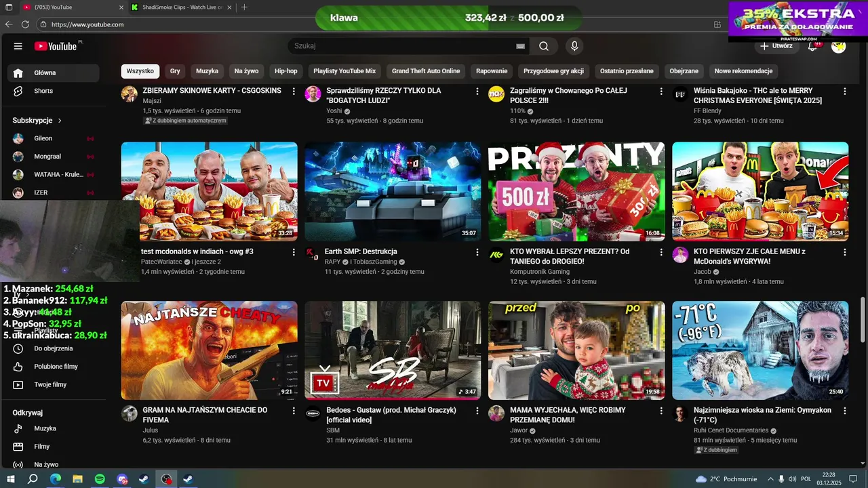Click the browser address bar URL

(87, 24)
